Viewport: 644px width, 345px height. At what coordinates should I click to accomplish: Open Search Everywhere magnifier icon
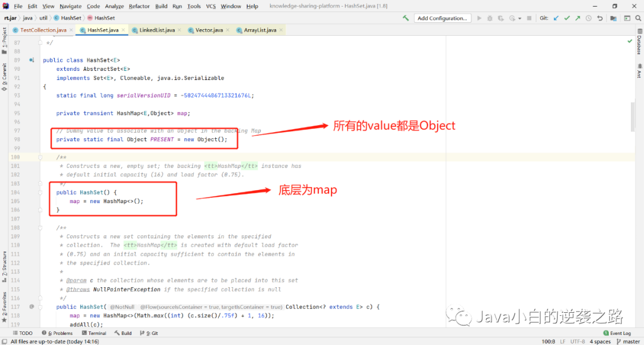coord(638,18)
